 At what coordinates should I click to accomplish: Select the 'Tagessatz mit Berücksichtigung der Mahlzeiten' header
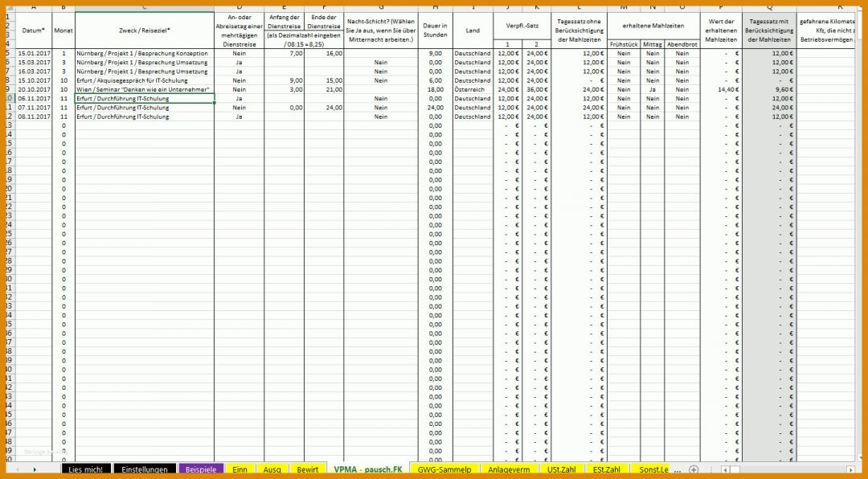pyautogui.click(x=769, y=31)
